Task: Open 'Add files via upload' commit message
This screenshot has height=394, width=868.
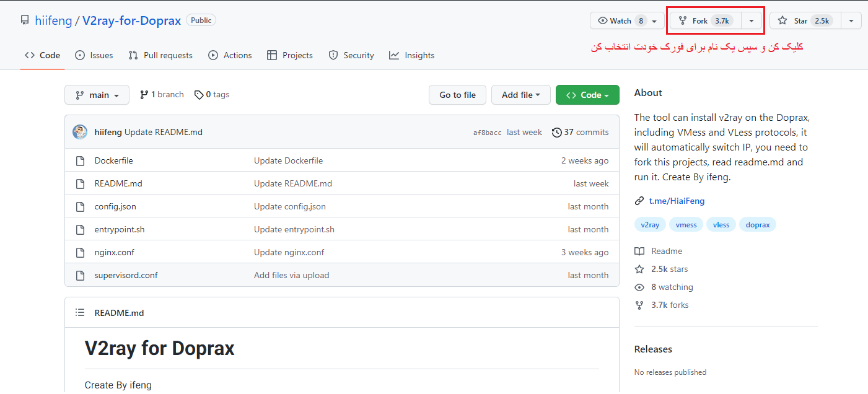Action: 291,275
